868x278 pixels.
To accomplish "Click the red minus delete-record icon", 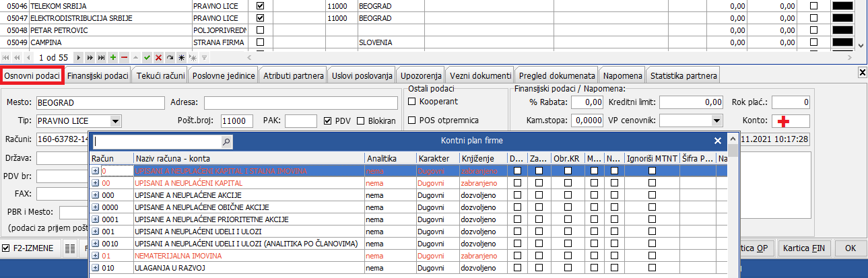I will [x=124, y=58].
